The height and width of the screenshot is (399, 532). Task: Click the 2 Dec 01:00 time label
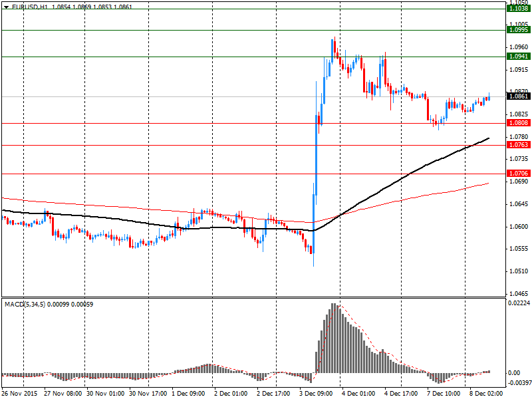click(x=231, y=394)
